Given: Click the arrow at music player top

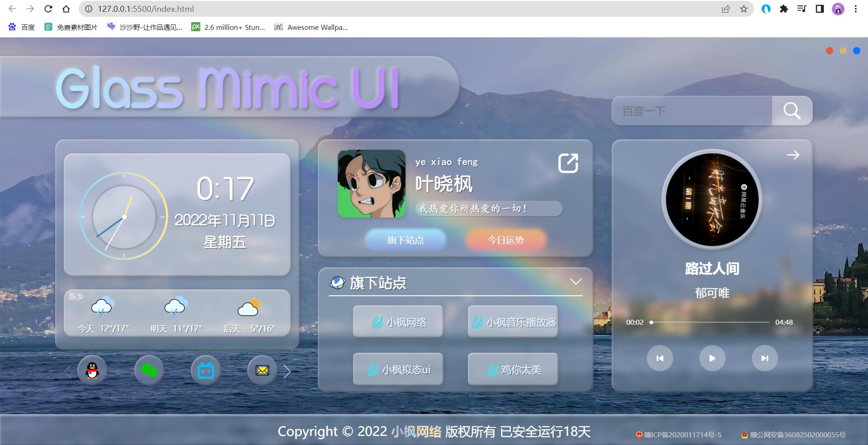Looking at the screenshot, I should pos(793,155).
